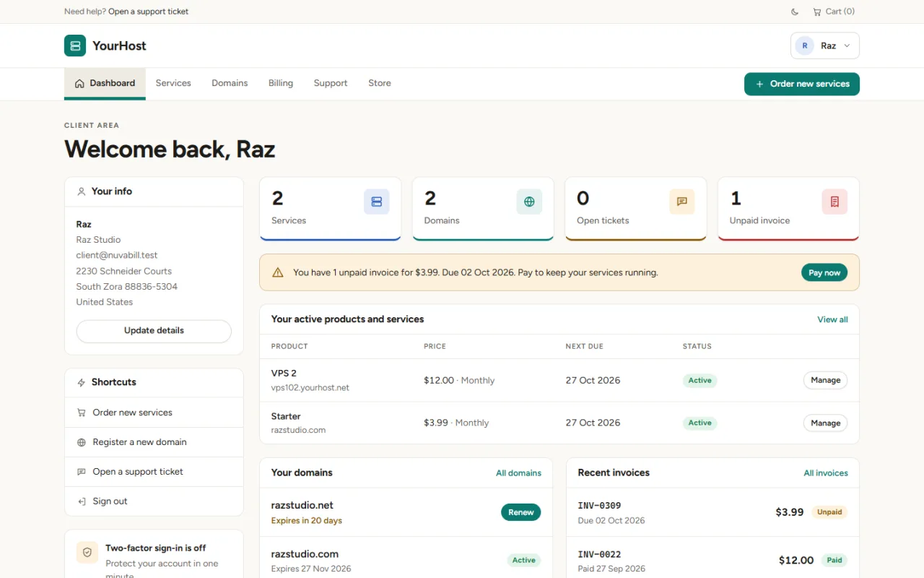Switch to the Support tab
Image resolution: width=924 pixels, height=578 pixels.
tap(331, 83)
